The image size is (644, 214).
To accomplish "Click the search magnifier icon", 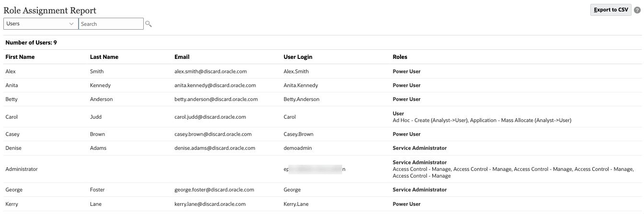I will point(149,24).
